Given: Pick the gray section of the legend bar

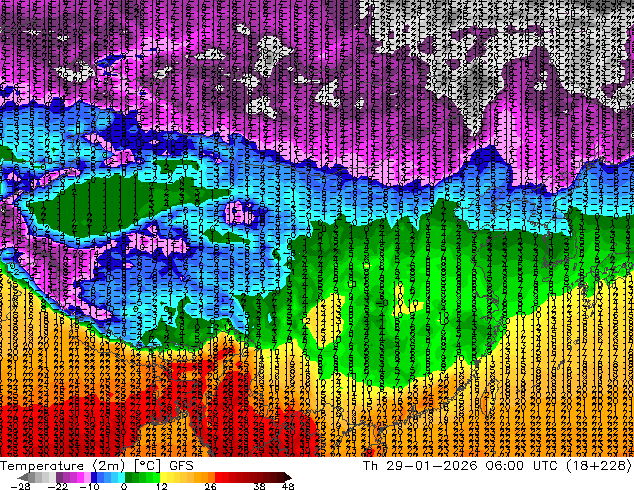Looking at the screenshot, I should click(x=38, y=477).
